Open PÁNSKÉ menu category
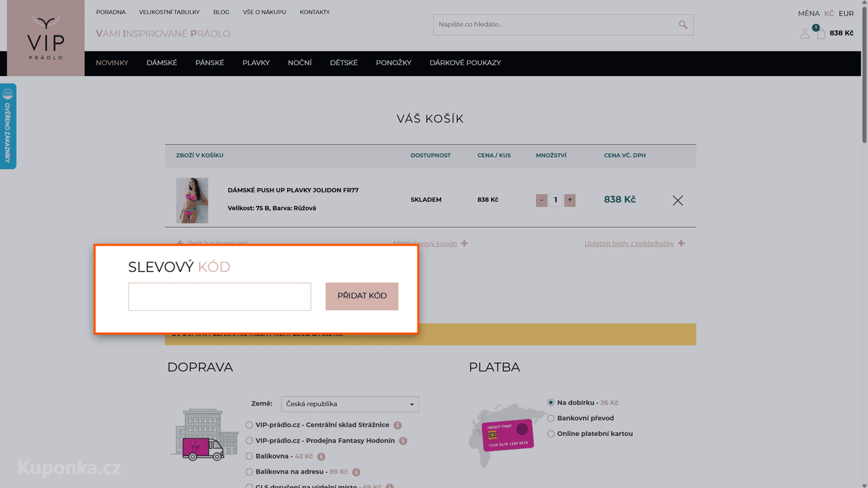This screenshot has width=868, height=488. click(210, 63)
